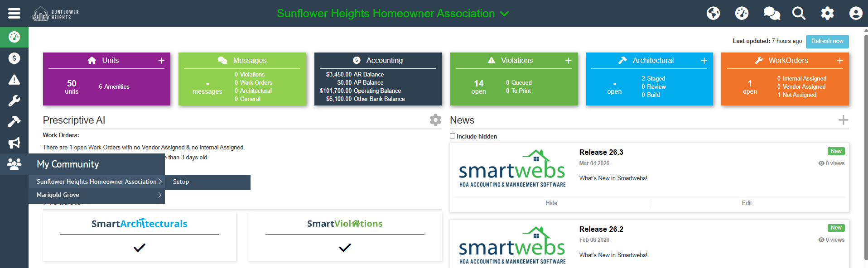Click the announcements megaphone sidebar icon
868x268 pixels.
point(14,143)
